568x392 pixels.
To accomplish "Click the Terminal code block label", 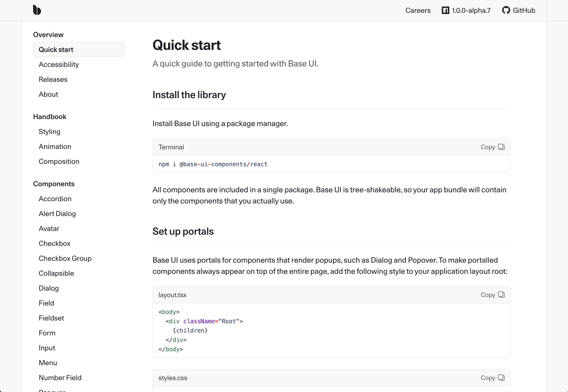I will click(x=171, y=147).
